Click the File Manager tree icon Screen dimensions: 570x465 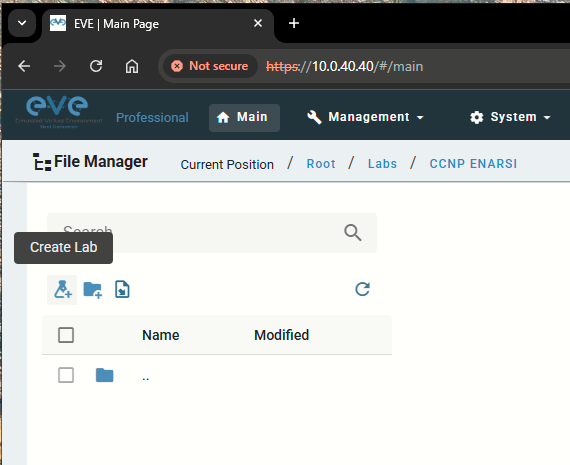coord(42,162)
